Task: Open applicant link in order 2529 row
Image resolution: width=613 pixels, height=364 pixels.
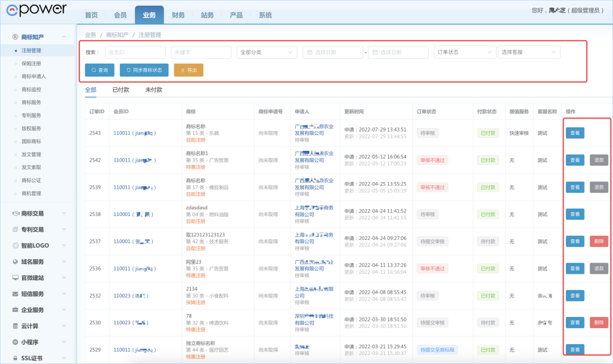Action: point(302,346)
